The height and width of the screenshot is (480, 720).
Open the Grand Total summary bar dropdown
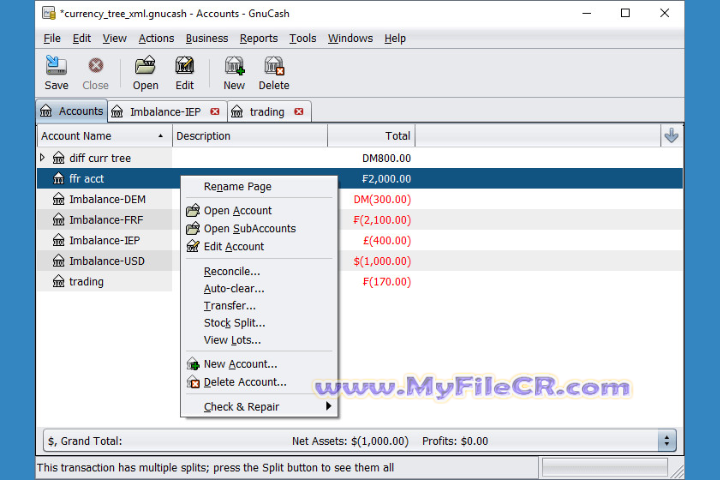[667, 441]
